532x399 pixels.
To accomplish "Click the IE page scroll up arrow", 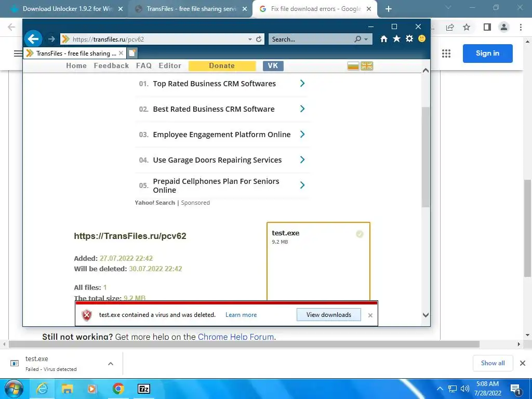I will (x=426, y=71).
